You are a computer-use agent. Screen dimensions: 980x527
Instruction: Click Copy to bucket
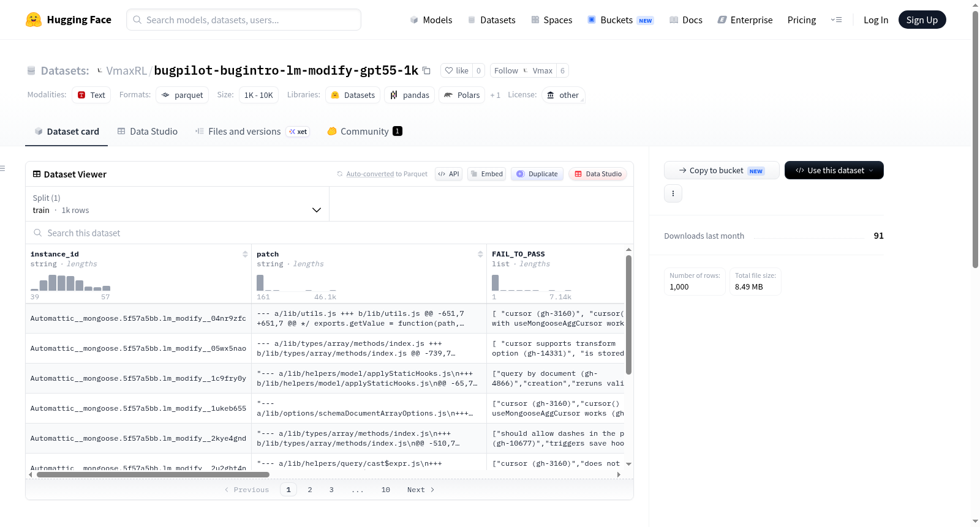click(x=722, y=170)
